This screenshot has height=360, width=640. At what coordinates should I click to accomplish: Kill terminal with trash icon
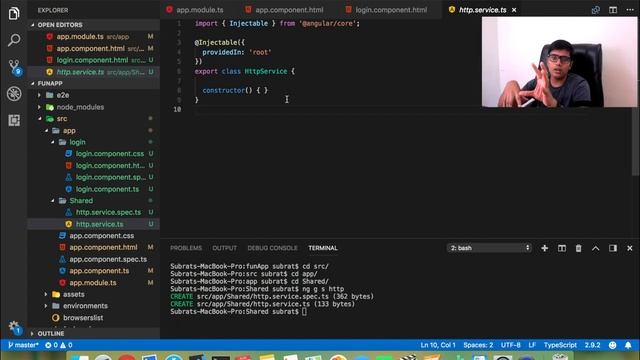[578, 248]
